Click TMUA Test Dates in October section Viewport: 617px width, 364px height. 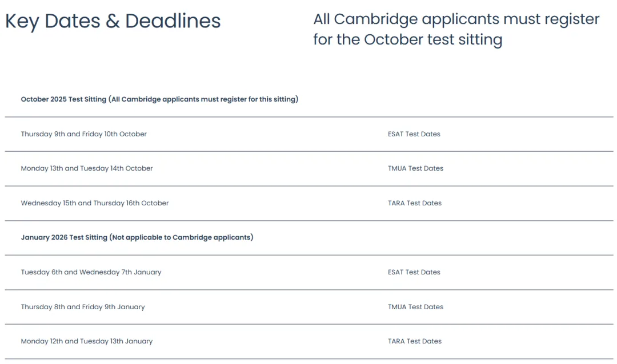pyautogui.click(x=415, y=168)
